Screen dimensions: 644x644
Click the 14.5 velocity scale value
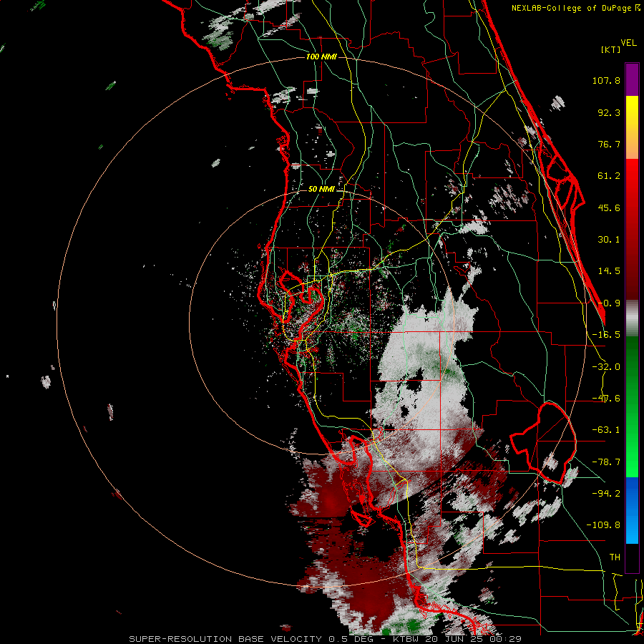[609, 271]
